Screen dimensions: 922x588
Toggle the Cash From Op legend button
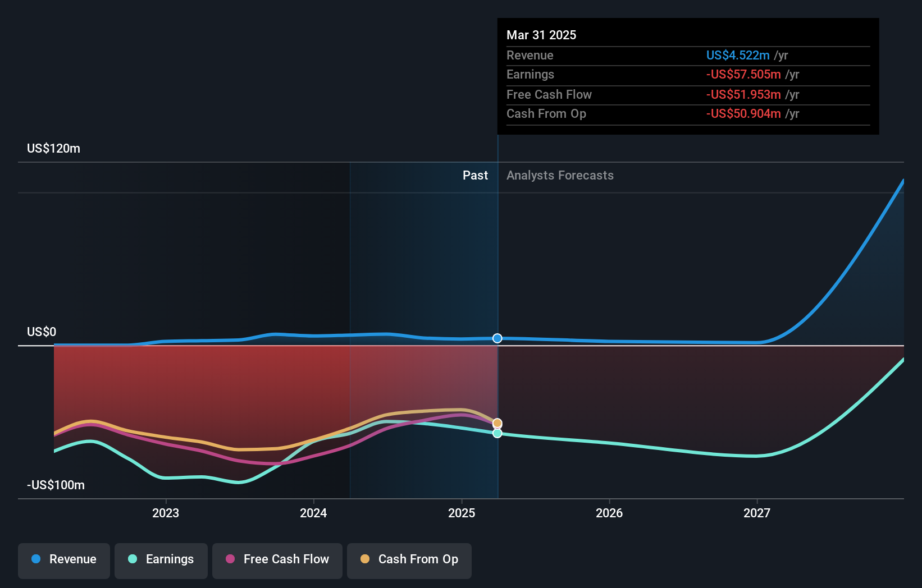point(409,561)
